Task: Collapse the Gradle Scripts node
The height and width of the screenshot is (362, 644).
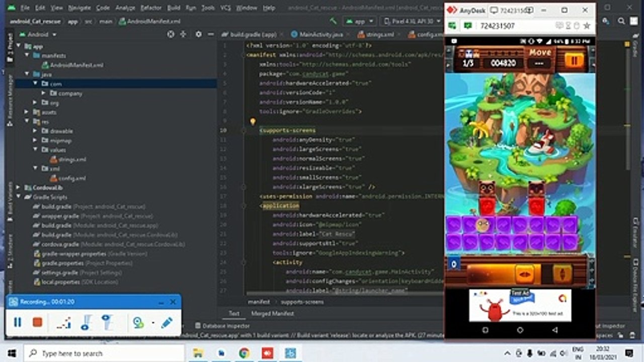Action: point(20,197)
